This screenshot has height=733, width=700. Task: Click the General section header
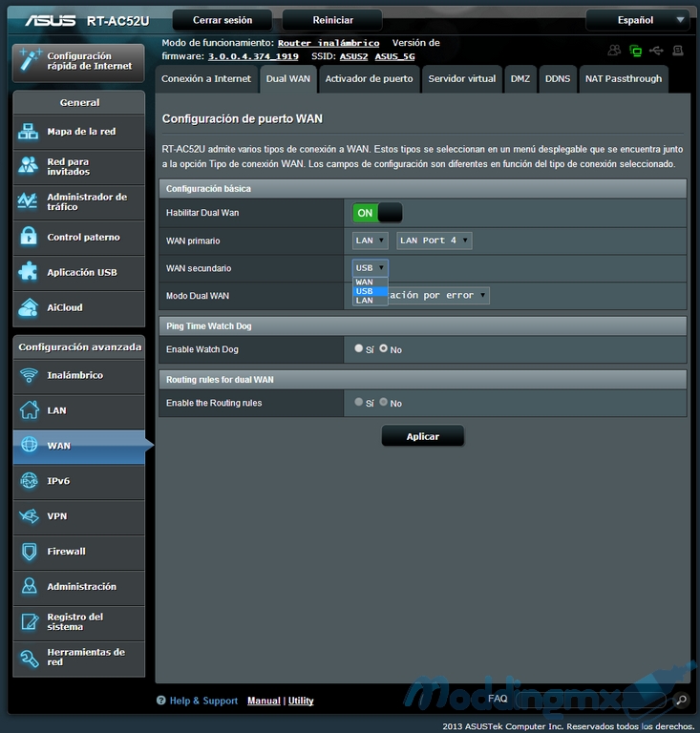click(x=79, y=102)
